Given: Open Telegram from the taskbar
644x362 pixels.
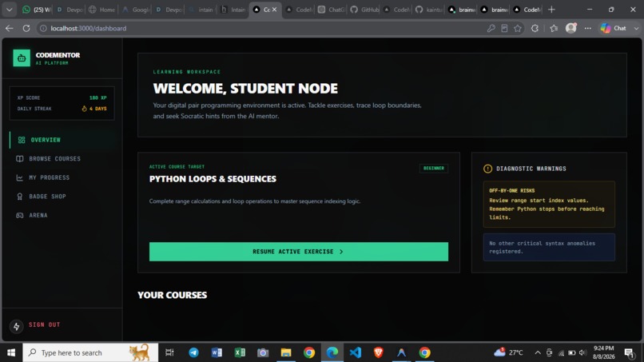Looking at the screenshot, I should (193, 352).
